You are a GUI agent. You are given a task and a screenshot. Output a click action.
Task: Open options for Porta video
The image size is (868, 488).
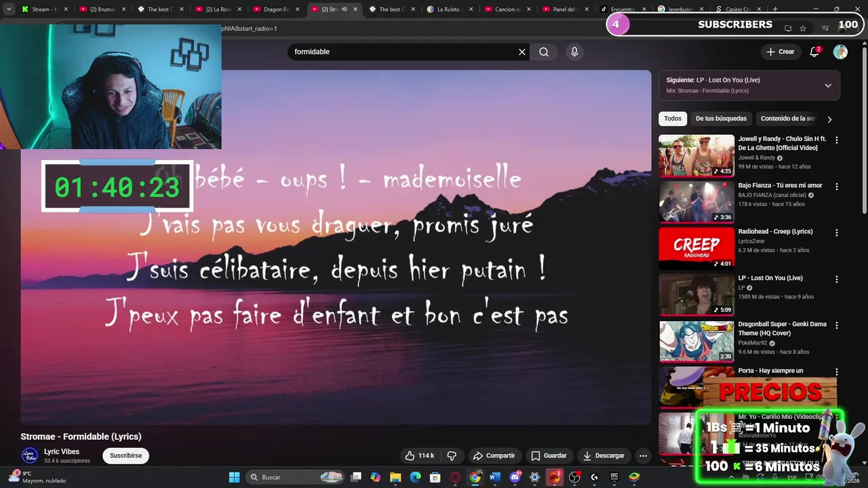(836, 371)
